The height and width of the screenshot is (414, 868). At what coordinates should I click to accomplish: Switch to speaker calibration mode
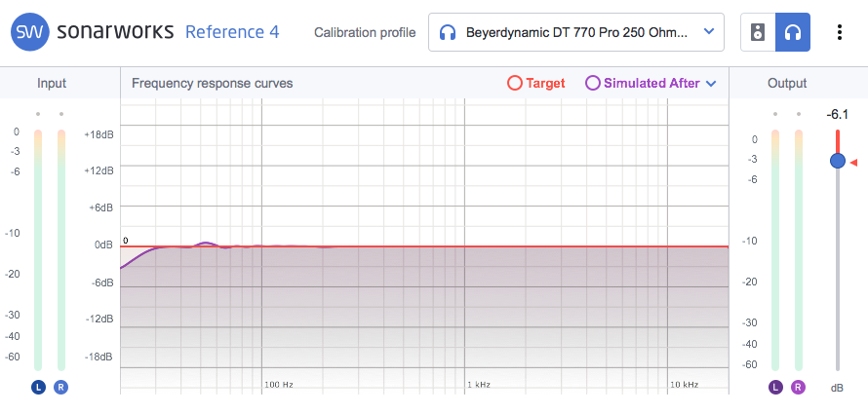pyautogui.click(x=758, y=32)
